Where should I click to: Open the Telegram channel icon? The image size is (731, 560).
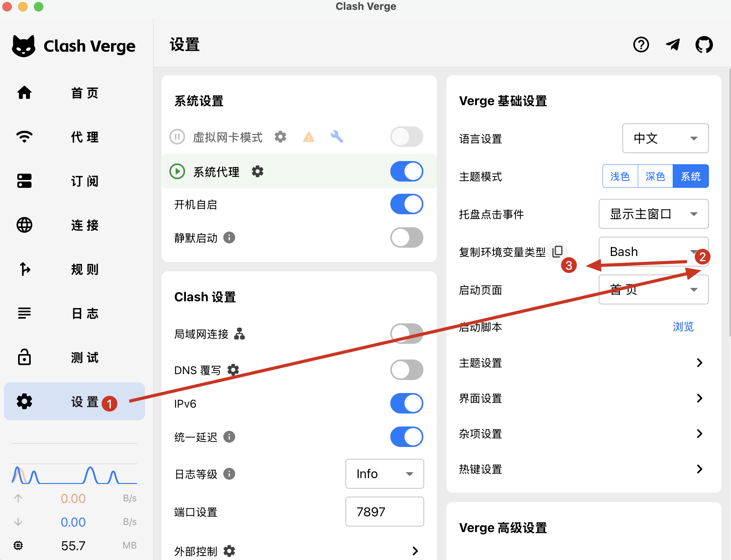point(673,45)
